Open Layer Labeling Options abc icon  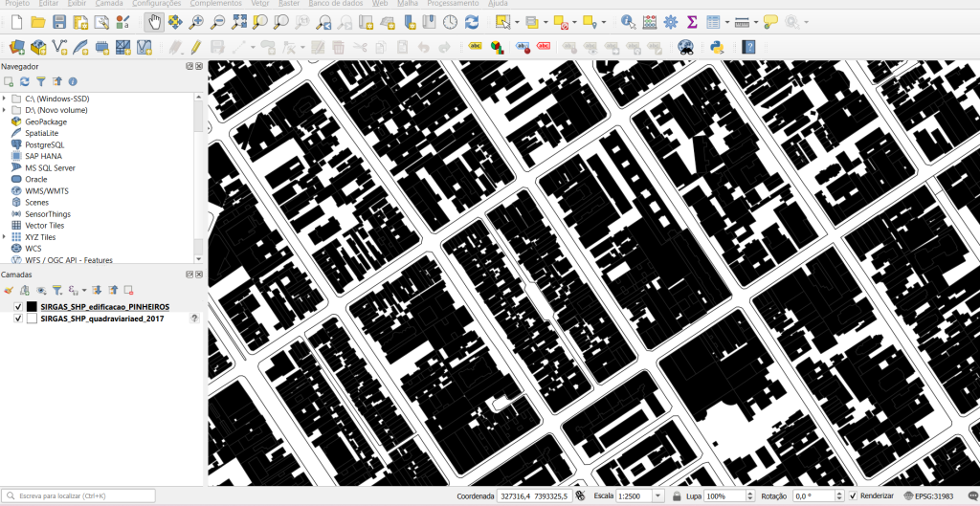476,47
